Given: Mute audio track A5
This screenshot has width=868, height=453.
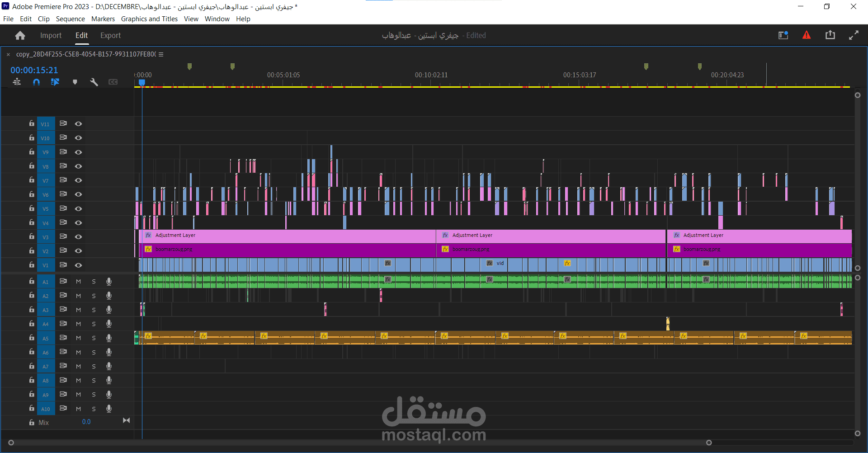Looking at the screenshot, I should [x=79, y=338].
